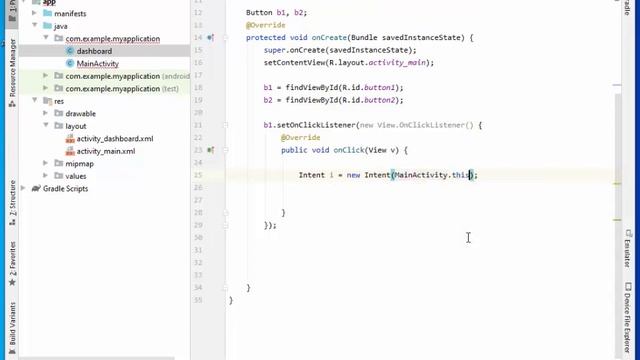The image size is (640, 360).
Task: Click the 'savedInstanceState' parameter on line 14
Action: (x=423, y=38)
